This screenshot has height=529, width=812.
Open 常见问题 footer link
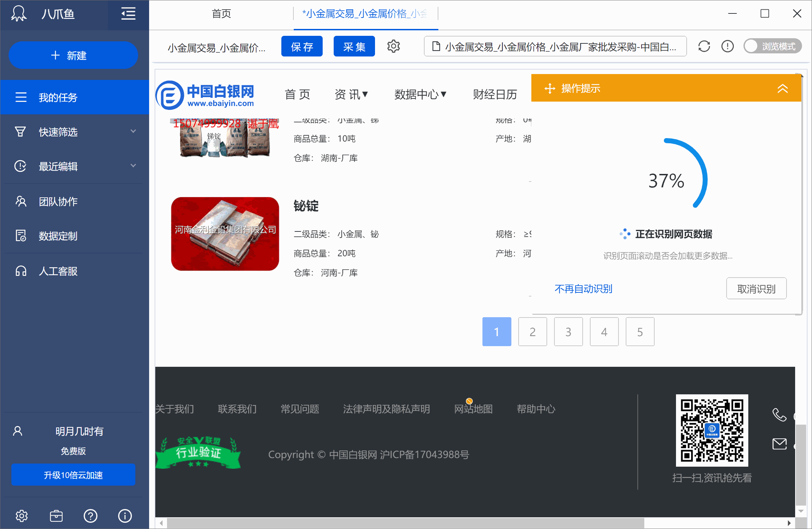pyautogui.click(x=300, y=409)
